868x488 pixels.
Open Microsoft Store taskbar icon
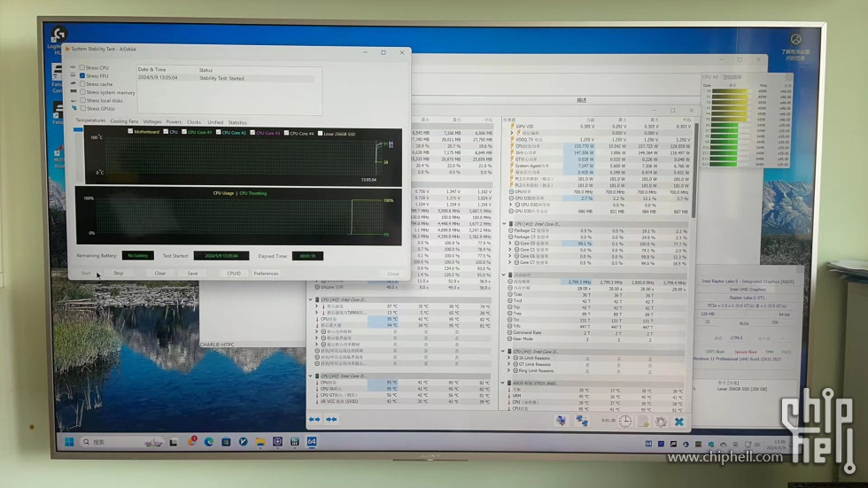pos(226,442)
